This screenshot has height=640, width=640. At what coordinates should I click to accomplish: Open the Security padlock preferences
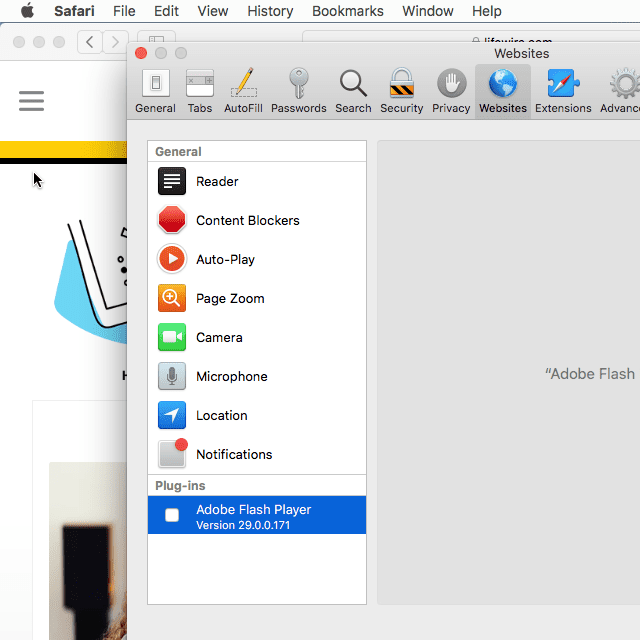401,91
